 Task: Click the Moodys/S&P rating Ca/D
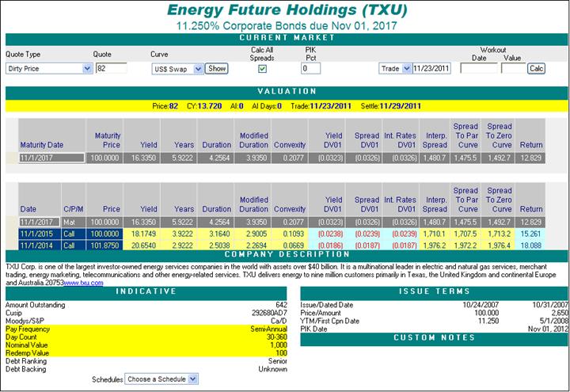(x=279, y=321)
